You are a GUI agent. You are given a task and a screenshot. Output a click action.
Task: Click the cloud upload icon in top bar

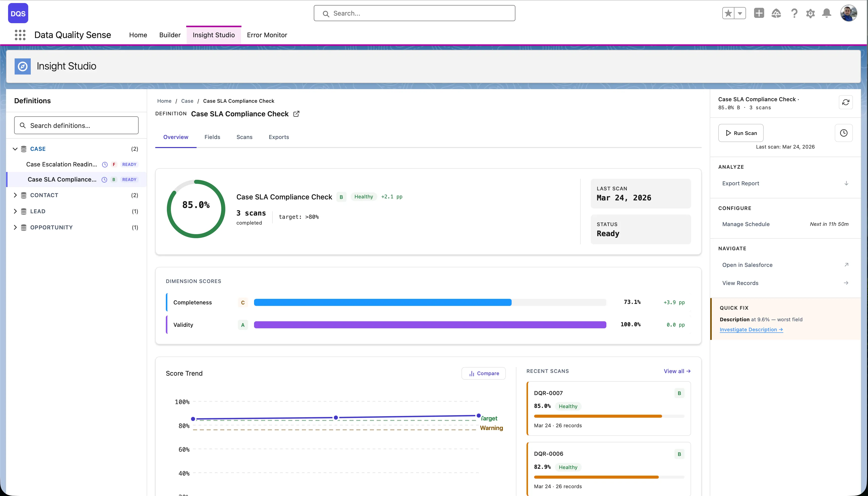coord(776,13)
